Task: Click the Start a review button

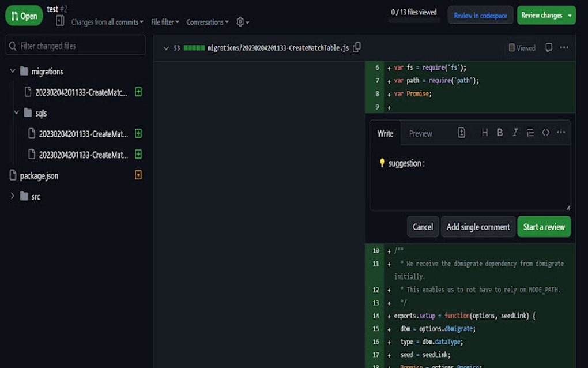Action: tap(544, 226)
